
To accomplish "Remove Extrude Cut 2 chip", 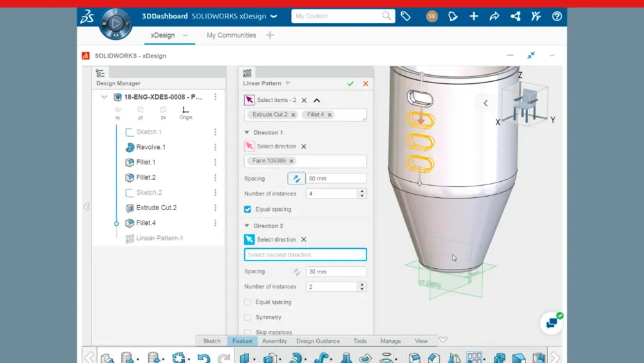I will click(293, 115).
